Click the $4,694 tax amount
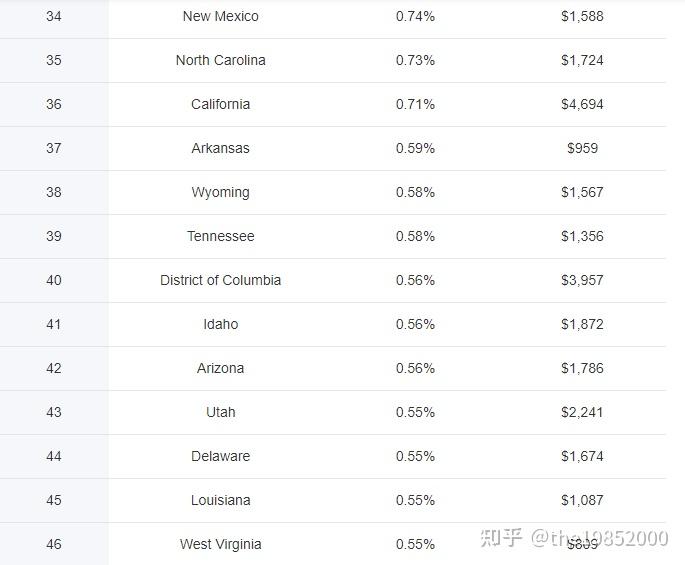Viewport: 685px width, 565px height. [x=582, y=104]
